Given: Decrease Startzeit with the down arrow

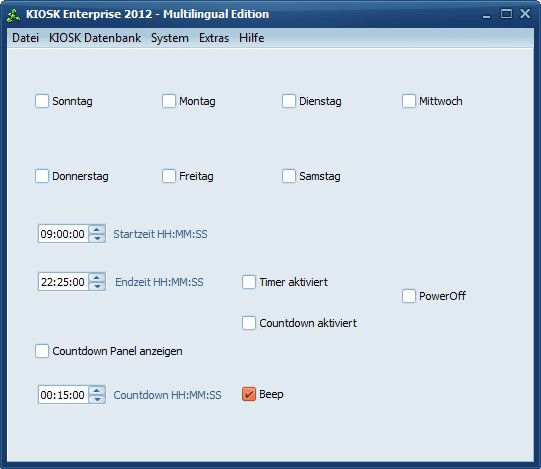Looking at the screenshot, I should click(97, 238).
